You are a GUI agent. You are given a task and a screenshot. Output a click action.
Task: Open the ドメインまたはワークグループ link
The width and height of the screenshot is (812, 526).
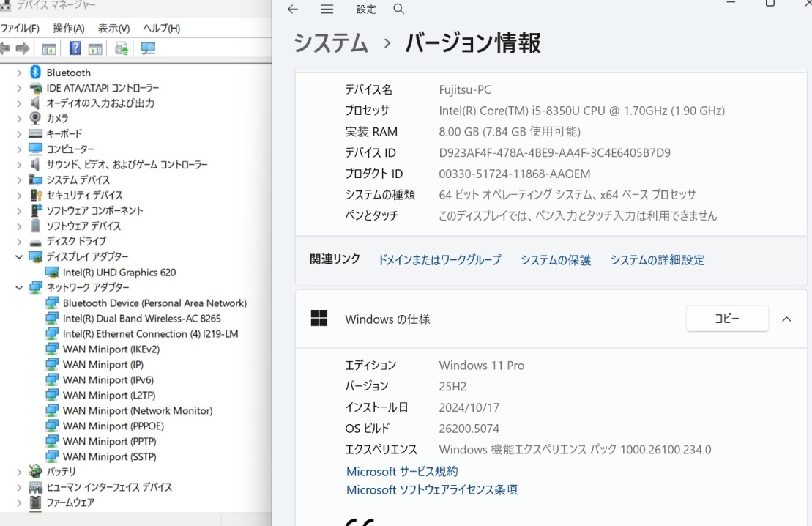[439, 259]
